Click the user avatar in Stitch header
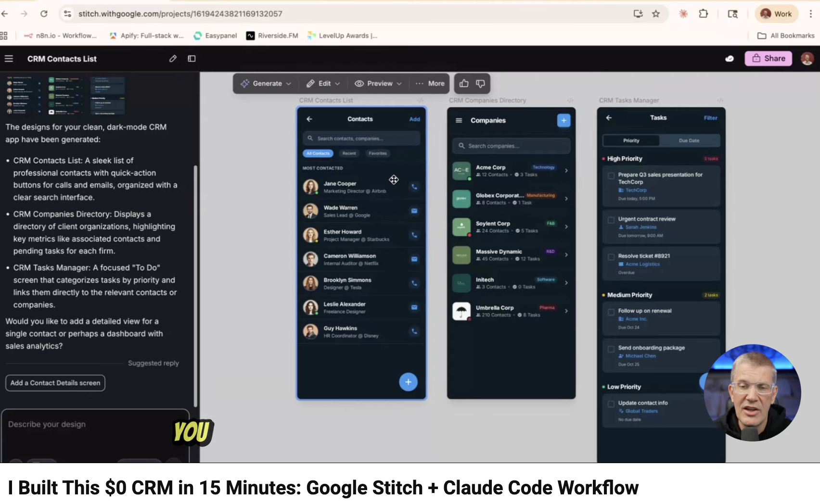 807,59
